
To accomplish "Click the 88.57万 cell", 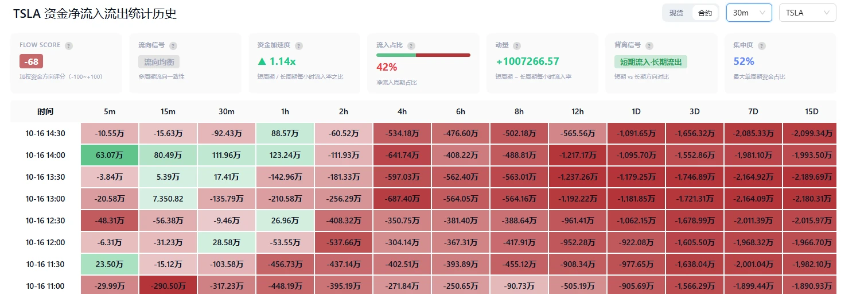I will point(285,133).
